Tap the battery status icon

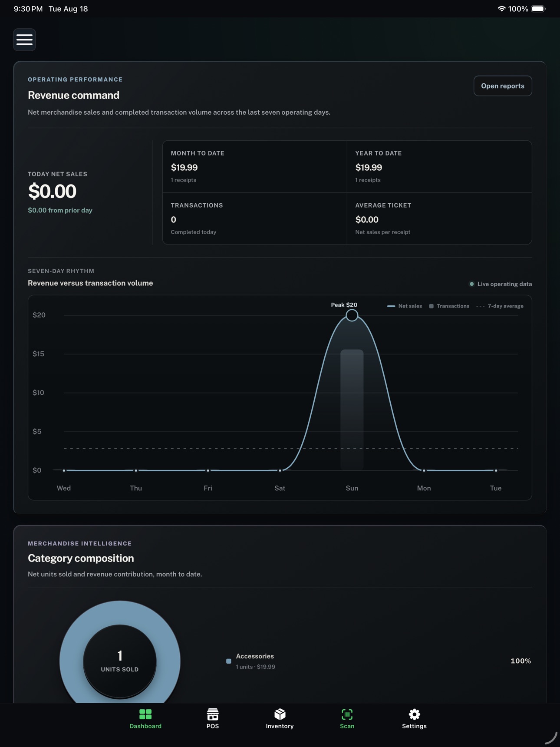click(538, 9)
